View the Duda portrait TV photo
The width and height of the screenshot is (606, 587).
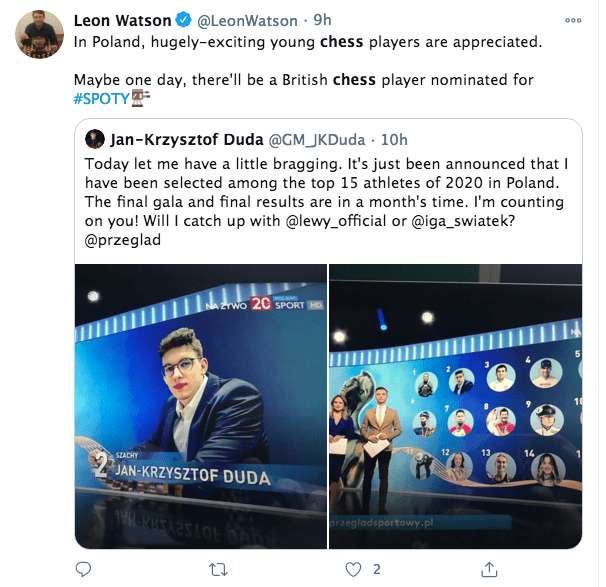tap(201, 406)
